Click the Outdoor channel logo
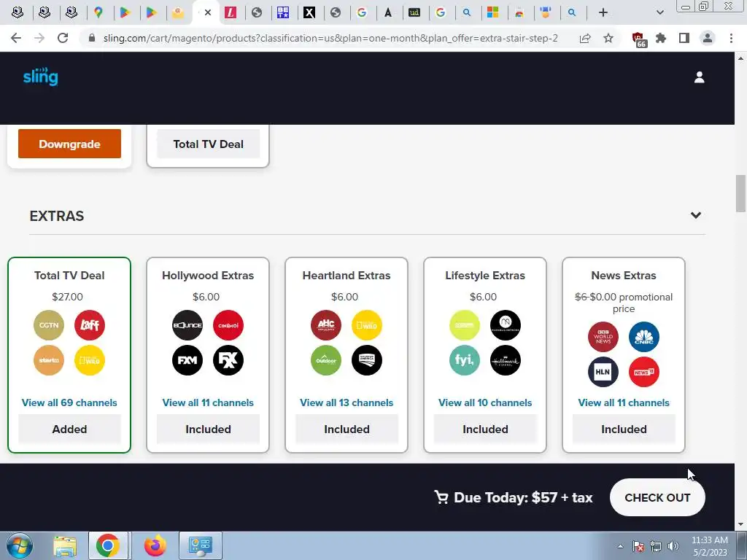747x560 pixels. click(326, 360)
